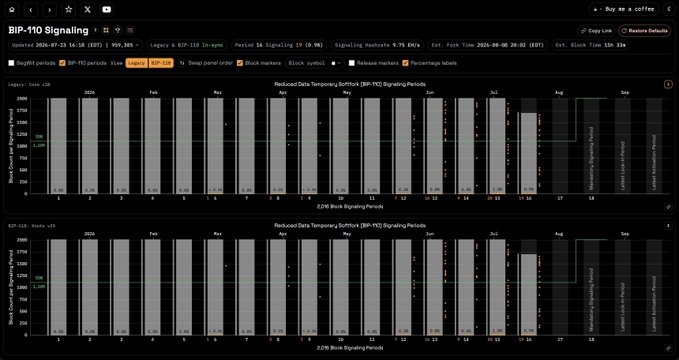
Task: Click the Legacy panel bottom-right edit icon
Action: [668, 207]
